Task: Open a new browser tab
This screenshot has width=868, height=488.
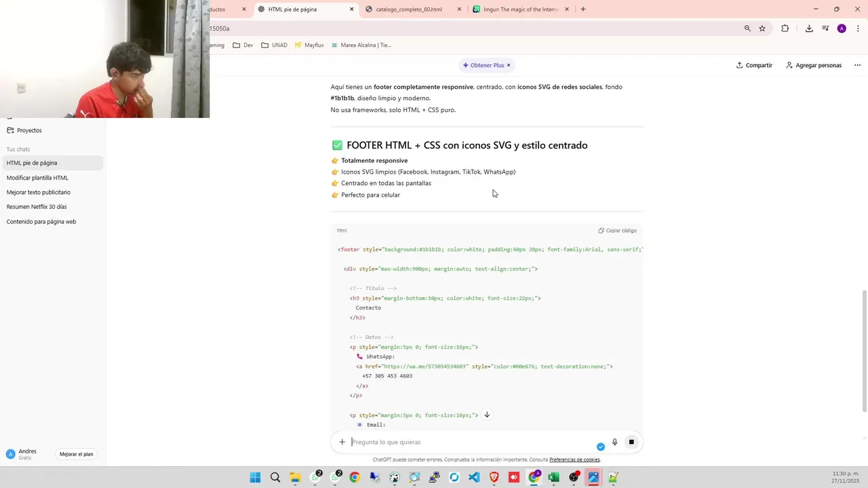Action: point(583,9)
